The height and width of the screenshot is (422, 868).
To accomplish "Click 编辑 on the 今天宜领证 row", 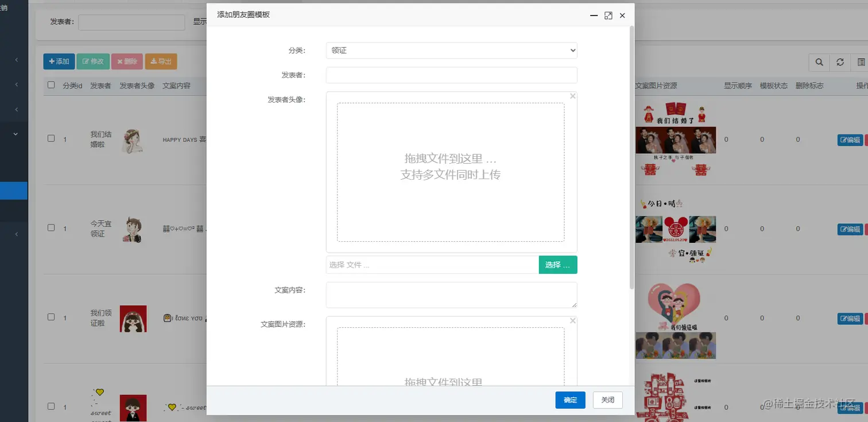I will [x=850, y=230].
